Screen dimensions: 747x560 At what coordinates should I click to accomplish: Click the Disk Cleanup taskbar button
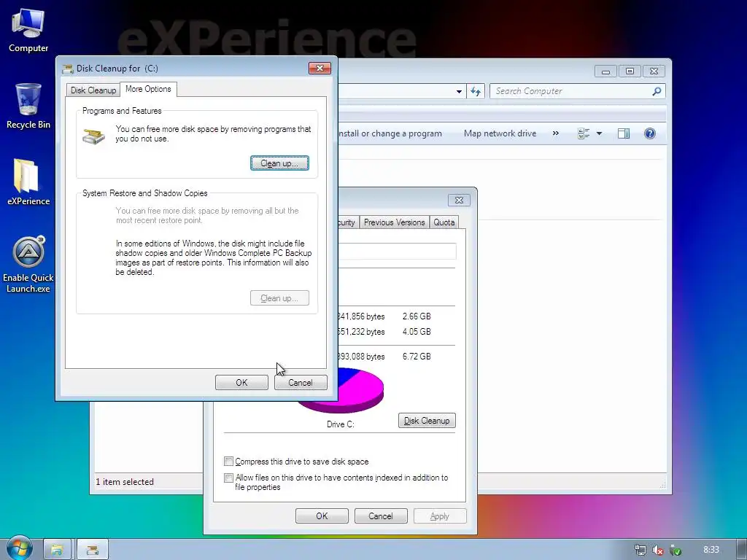(93, 550)
